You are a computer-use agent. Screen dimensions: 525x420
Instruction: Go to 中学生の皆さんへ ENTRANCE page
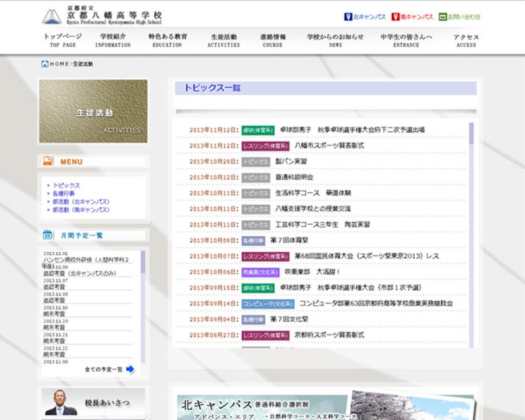[406, 41]
